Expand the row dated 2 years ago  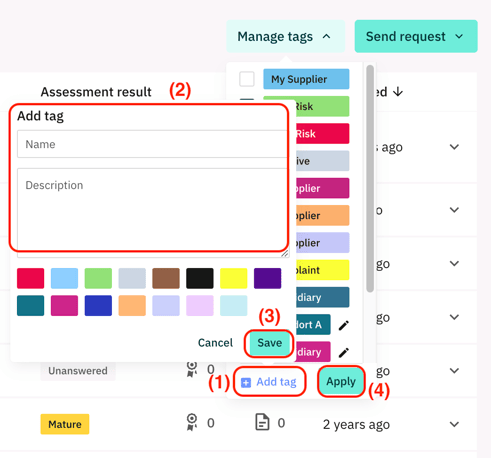[x=454, y=424]
